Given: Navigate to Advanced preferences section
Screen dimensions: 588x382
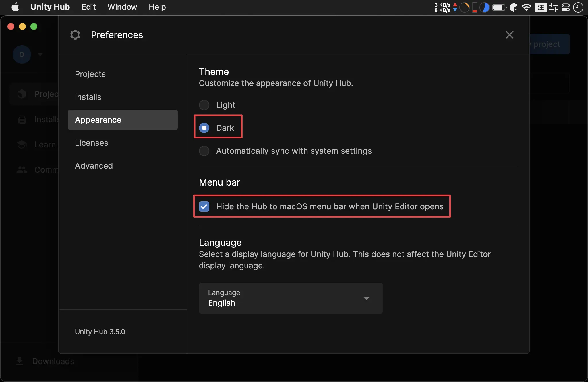Looking at the screenshot, I should pyautogui.click(x=93, y=166).
